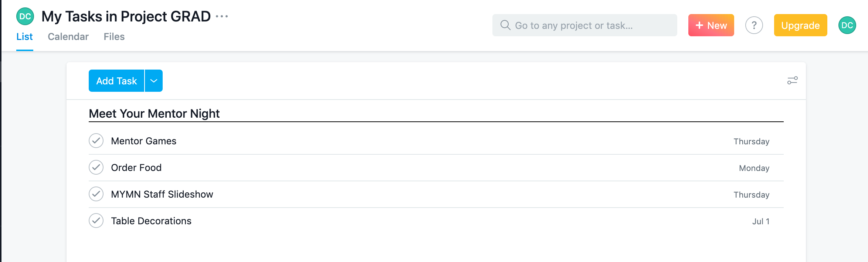Screen dimensions: 868x262
Task: Mark Table Decorations task complete
Action: click(x=96, y=221)
